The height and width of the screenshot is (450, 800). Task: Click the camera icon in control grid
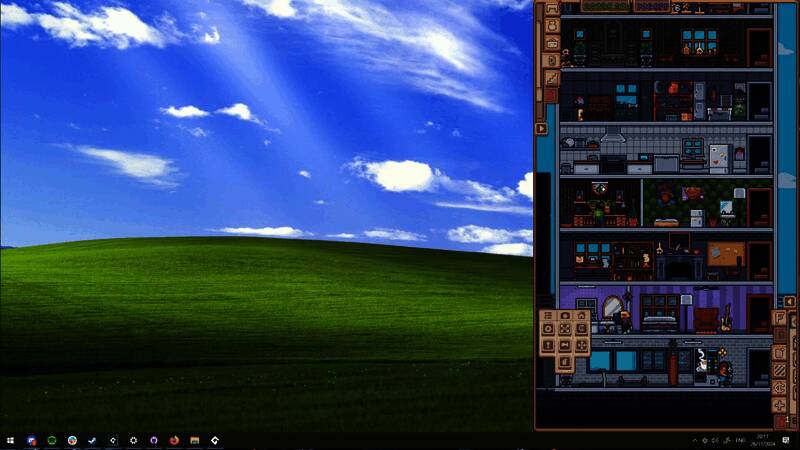[x=565, y=316]
